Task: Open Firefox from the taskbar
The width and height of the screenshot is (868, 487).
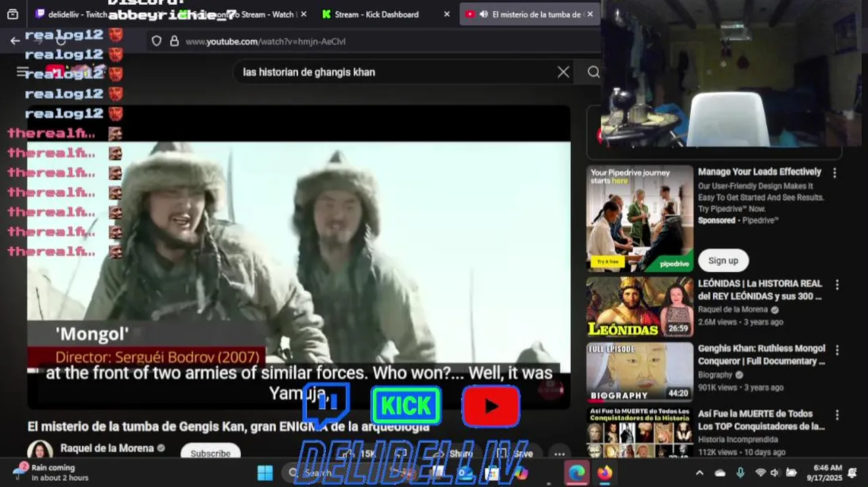Action: (605, 473)
